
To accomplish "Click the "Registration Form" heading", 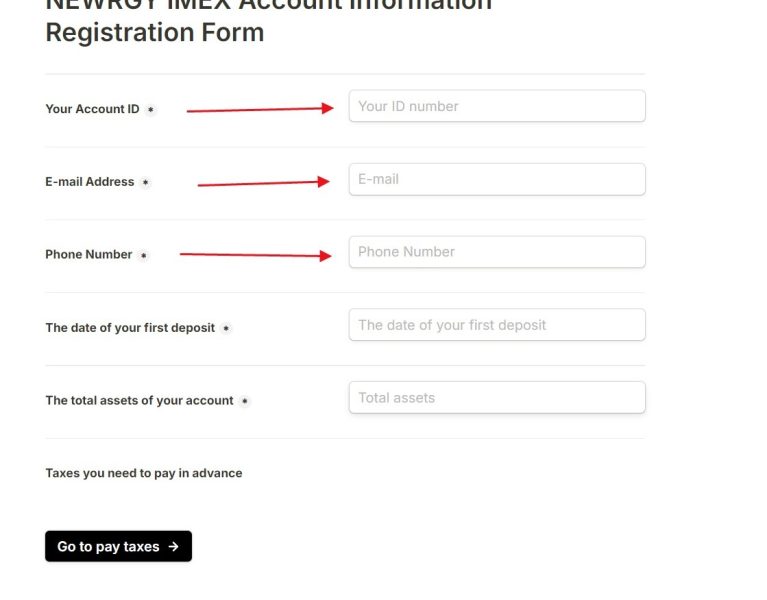I will 155,32.
